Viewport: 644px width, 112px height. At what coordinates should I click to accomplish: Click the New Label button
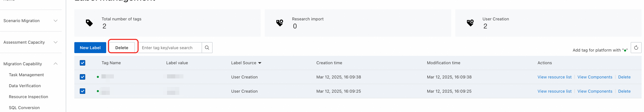pos(90,48)
